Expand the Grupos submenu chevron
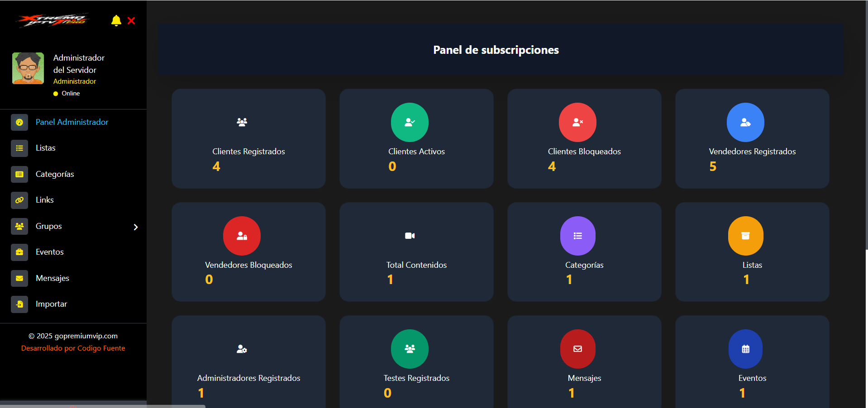The width and height of the screenshot is (868, 408). click(135, 227)
